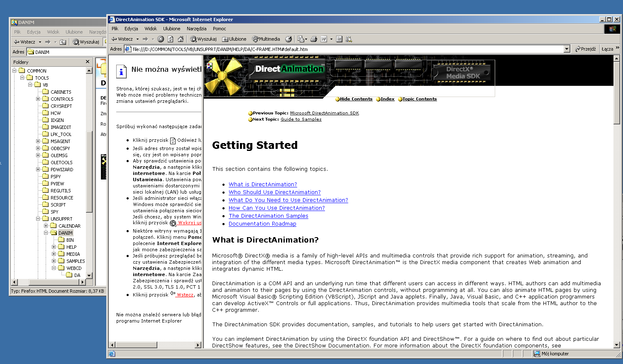Open the Narzędzia menu in Internet Explorer
The width and height of the screenshot is (623, 364).
pyautogui.click(x=196, y=29)
